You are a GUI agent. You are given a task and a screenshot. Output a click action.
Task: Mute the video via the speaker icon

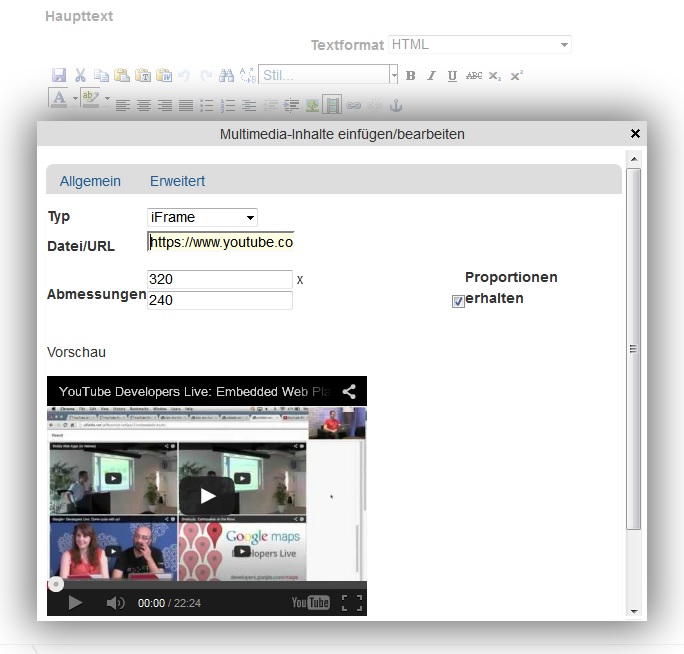(x=115, y=603)
